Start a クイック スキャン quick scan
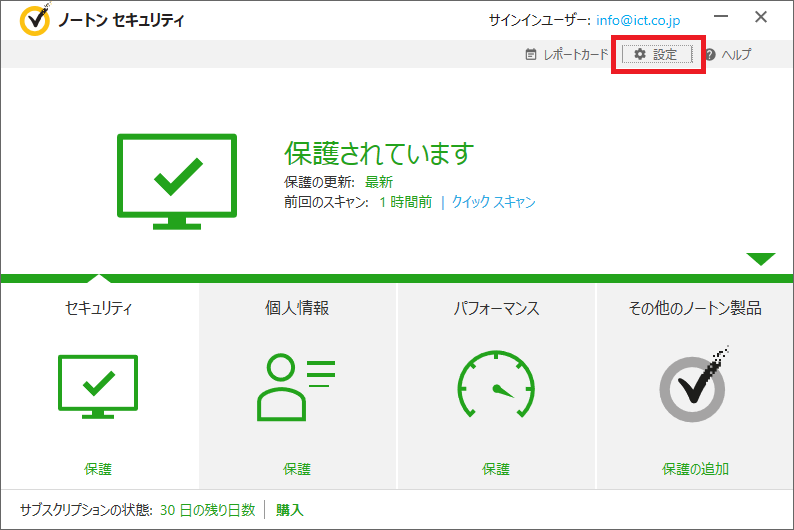The image size is (794, 530). click(x=493, y=202)
